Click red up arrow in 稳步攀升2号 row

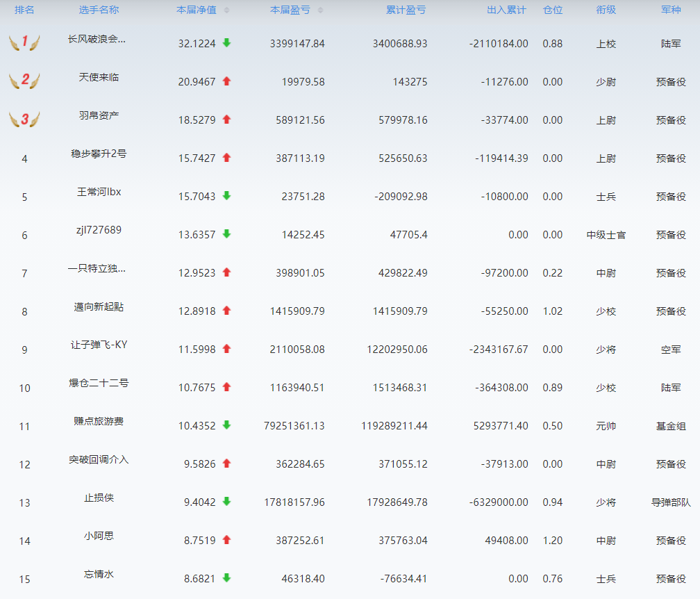click(227, 158)
